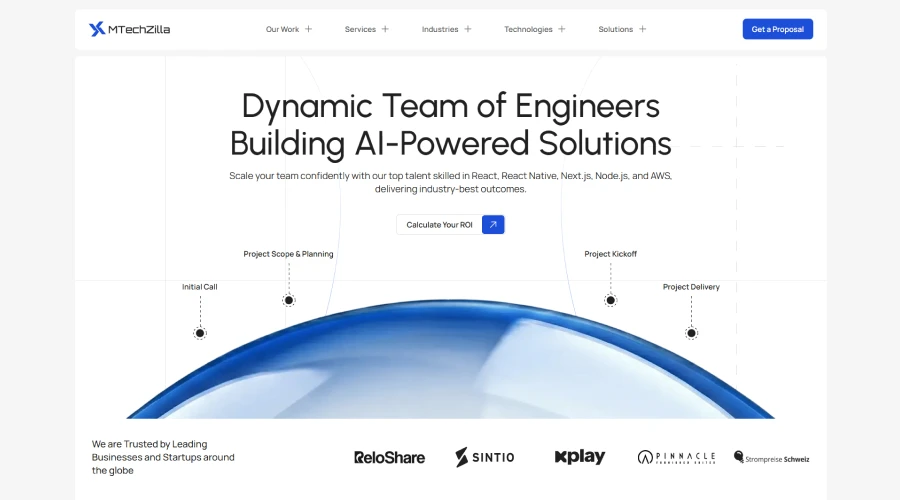
Task: Select the Initial Call timeline dot
Action: pyautogui.click(x=200, y=333)
